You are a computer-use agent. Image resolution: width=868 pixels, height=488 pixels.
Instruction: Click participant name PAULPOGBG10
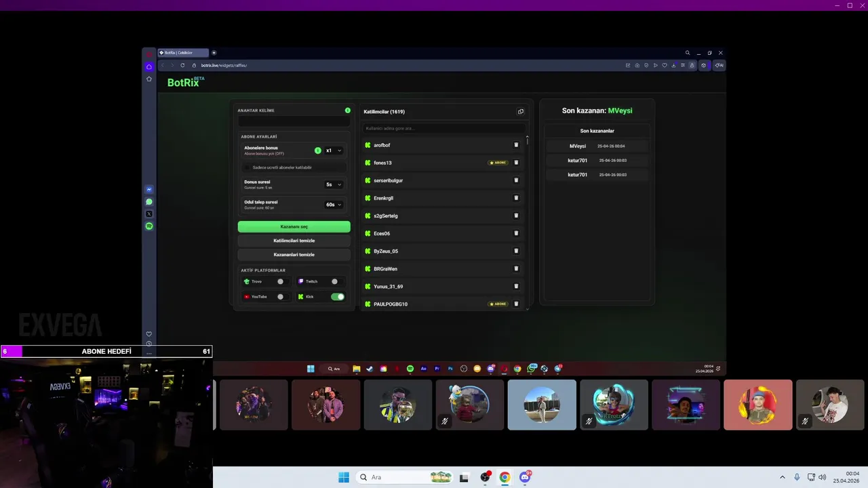(391, 304)
